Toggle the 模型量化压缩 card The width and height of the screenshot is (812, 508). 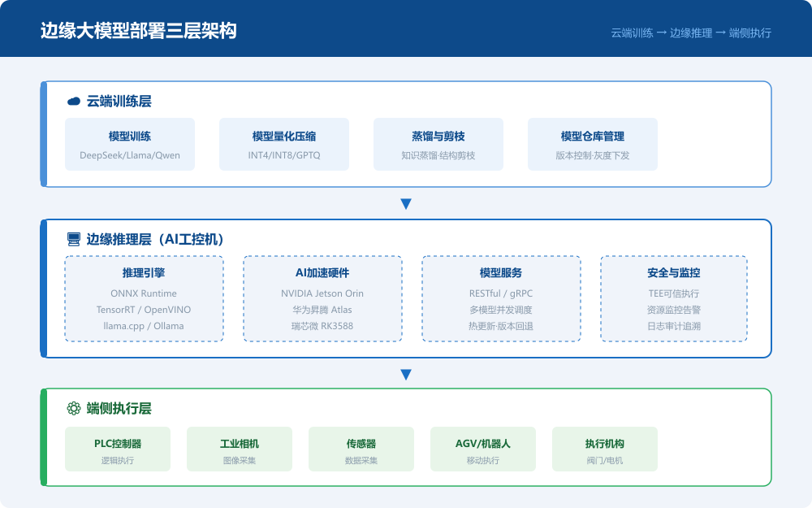(x=284, y=144)
